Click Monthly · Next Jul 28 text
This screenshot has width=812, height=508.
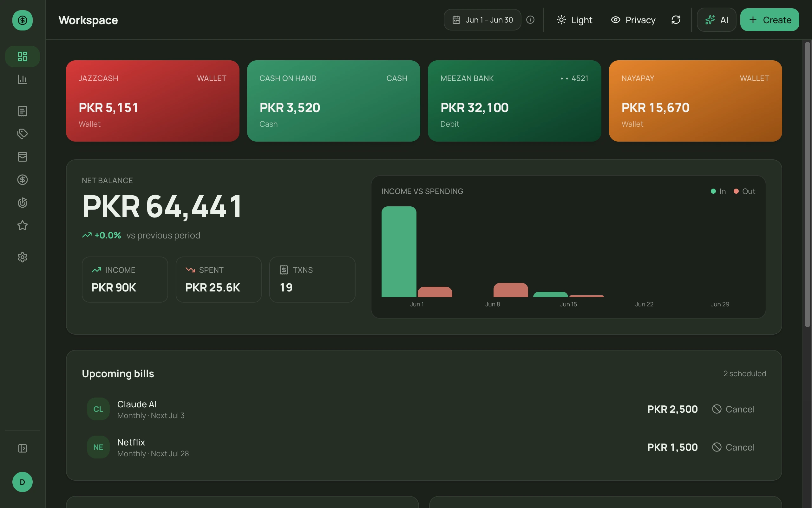153,454
